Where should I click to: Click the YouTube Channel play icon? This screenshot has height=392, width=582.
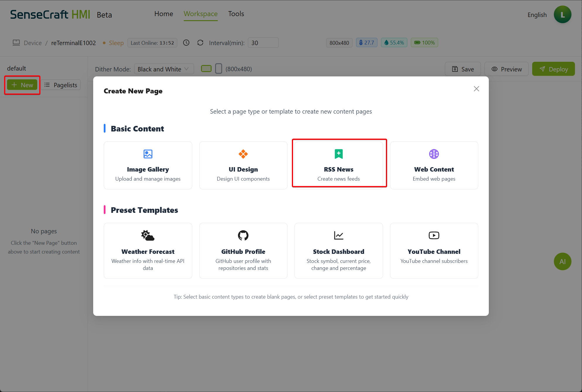click(434, 235)
